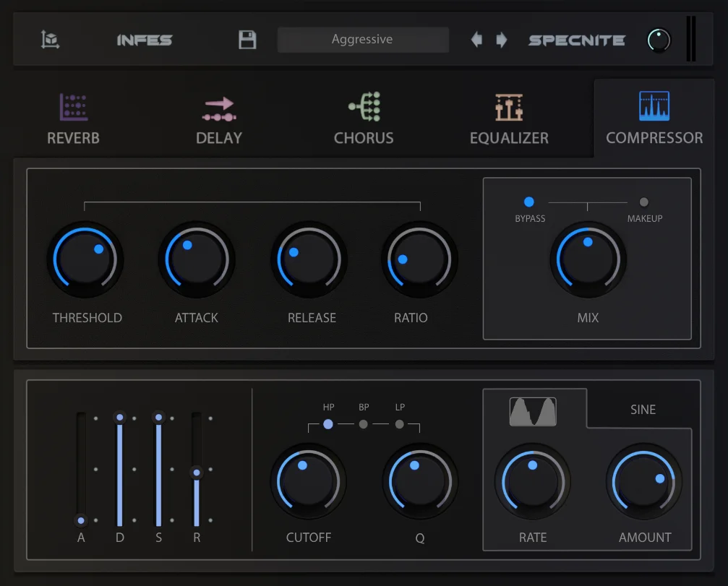Select the BP filter type
The width and height of the screenshot is (728, 586).
pos(364,424)
